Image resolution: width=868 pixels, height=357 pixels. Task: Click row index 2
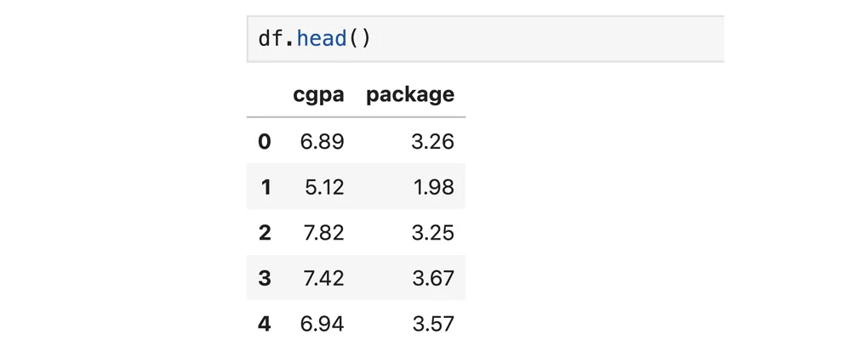pos(264,233)
